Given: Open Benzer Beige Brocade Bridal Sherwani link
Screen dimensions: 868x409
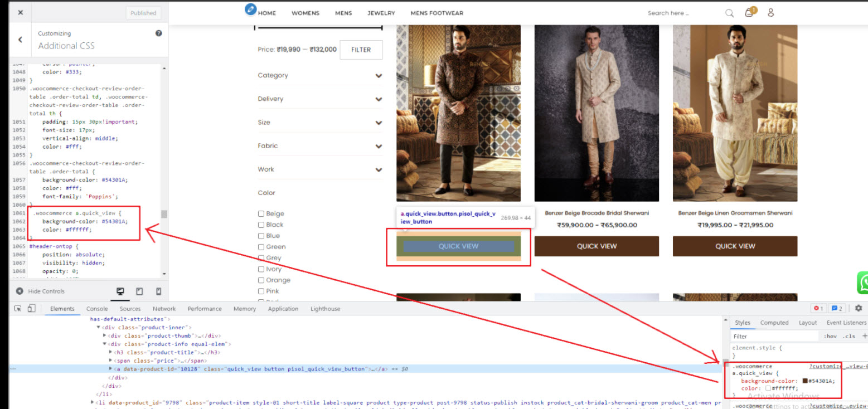Looking at the screenshot, I should [597, 213].
